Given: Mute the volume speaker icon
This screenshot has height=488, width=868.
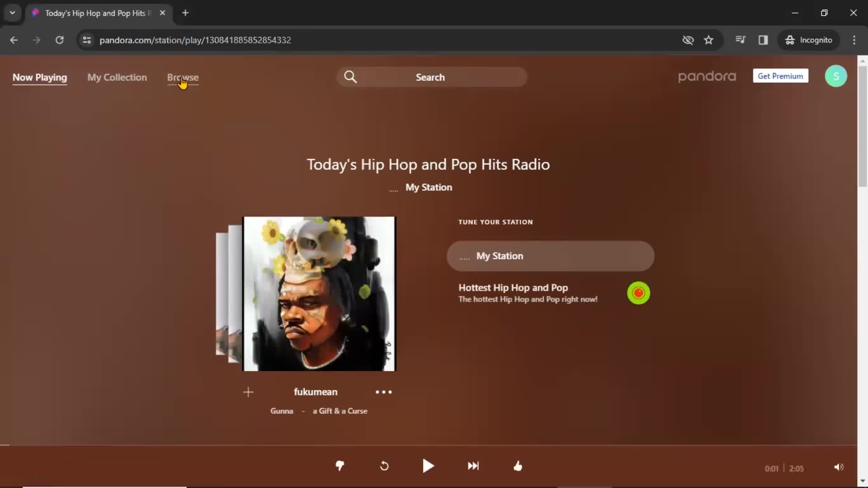Looking at the screenshot, I should (x=839, y=467).
